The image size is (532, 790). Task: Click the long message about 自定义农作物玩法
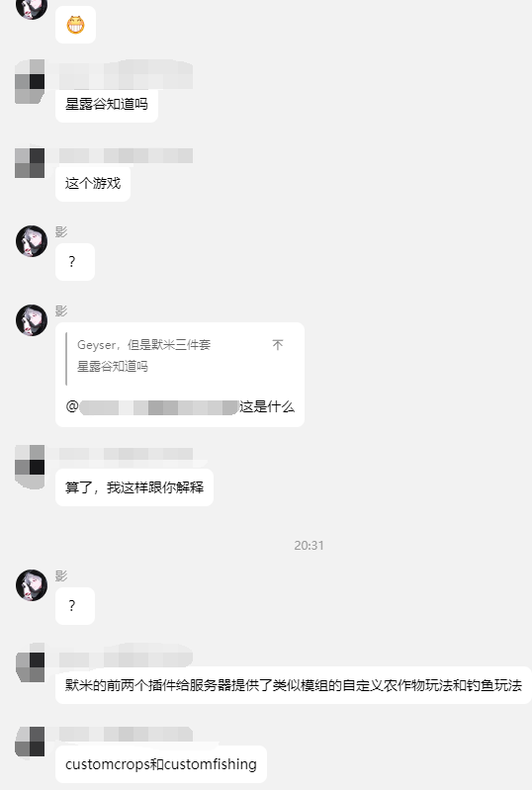[294, 685]
